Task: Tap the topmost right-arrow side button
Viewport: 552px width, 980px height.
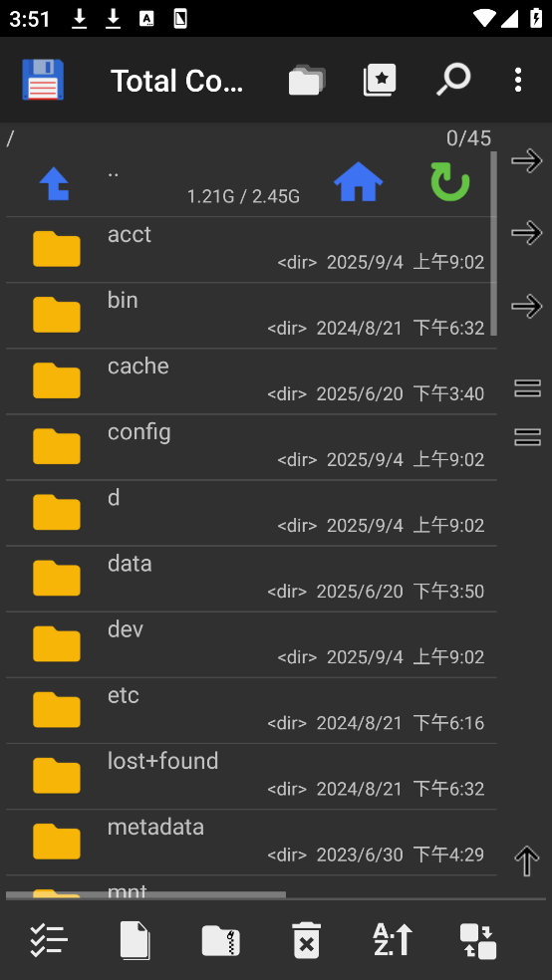Action: pyautogui.click(x=527, y=161)
